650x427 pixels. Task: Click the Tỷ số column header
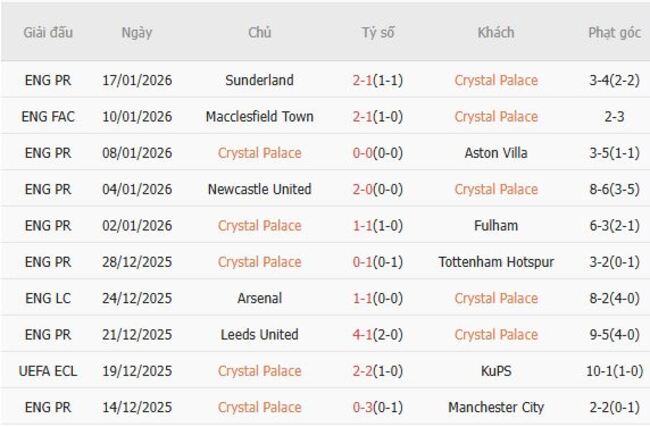pyautogui.click(x=378, y=32)
